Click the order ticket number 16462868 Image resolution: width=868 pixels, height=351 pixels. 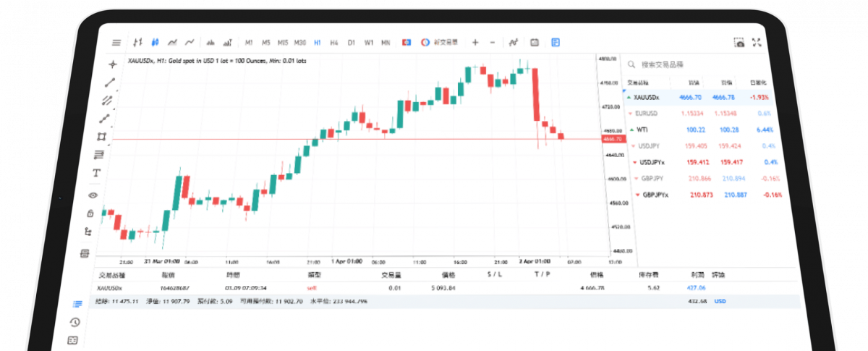pyautogui.click(x=176, y=287)
